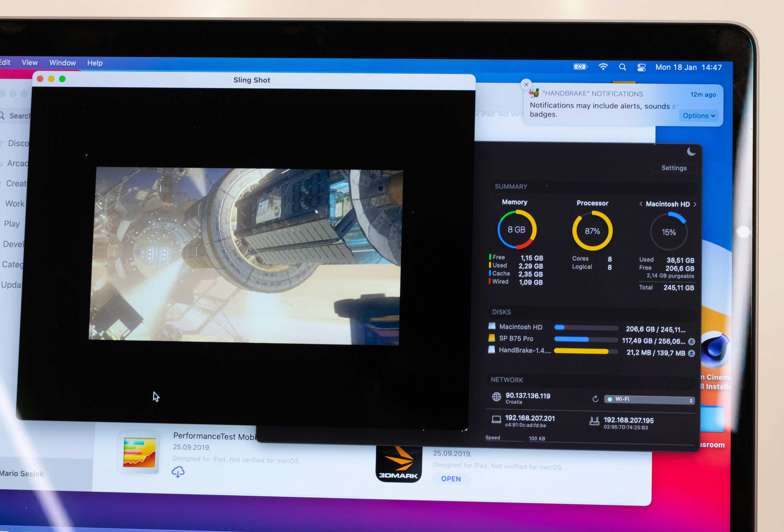
Task: Switch to previous disk before Macintosh HD
Action: tap(641, 203)
